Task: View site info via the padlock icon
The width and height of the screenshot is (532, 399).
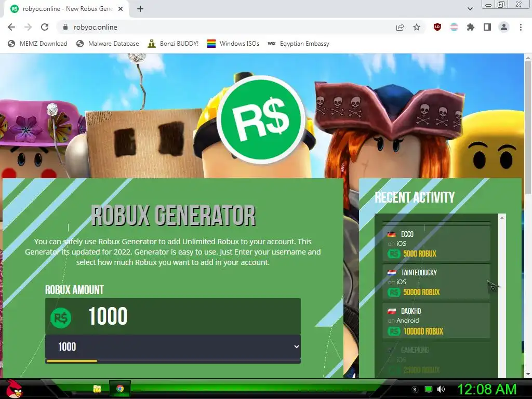Action: [65, 27]
